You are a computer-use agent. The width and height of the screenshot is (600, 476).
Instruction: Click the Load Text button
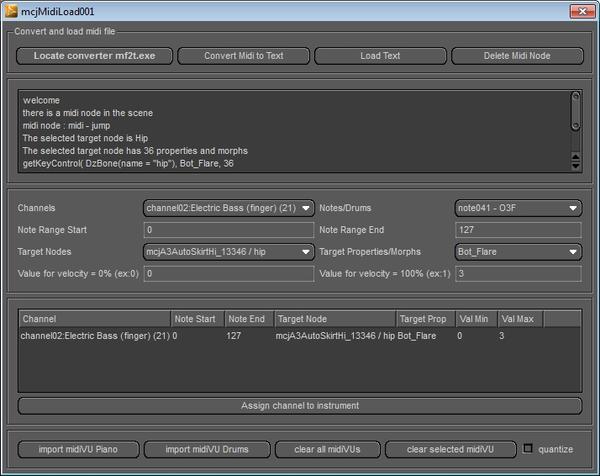point(380,56)
